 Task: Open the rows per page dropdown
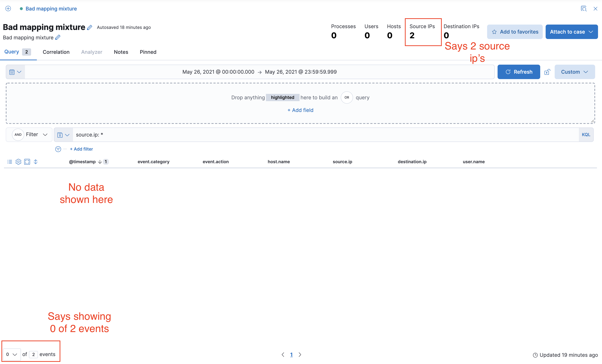pyautogui.click(x=12, y=354)
